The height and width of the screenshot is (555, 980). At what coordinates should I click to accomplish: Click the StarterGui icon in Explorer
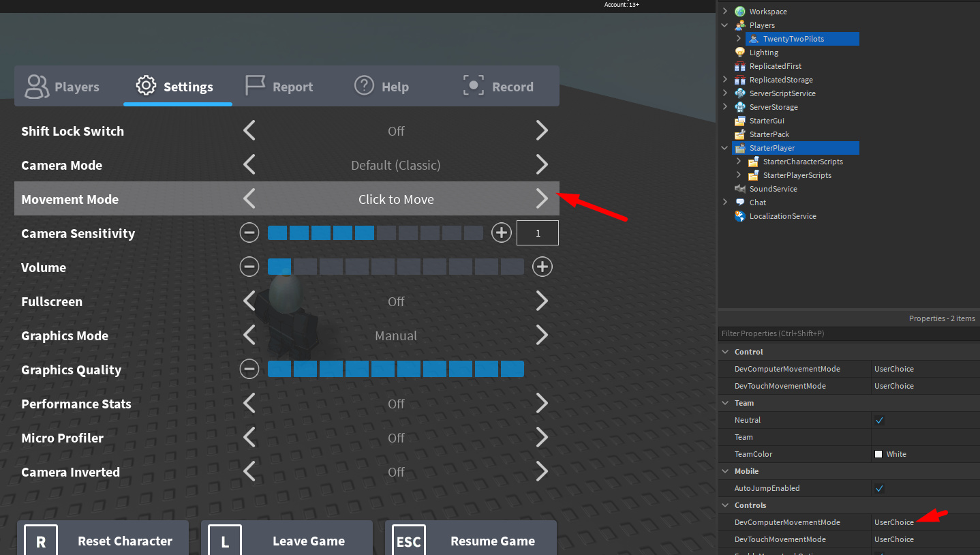click(741, 120)
